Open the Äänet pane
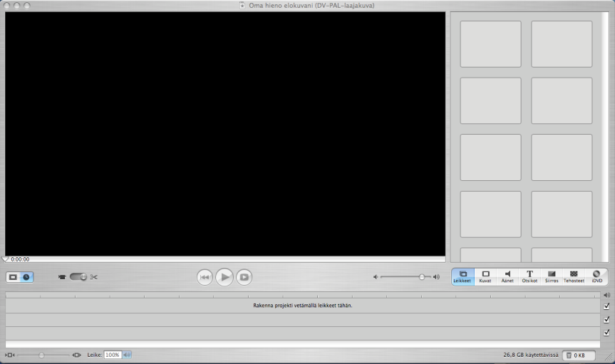Screen dimensions: 615x364 pyautogui.click(x=507, y=276)
